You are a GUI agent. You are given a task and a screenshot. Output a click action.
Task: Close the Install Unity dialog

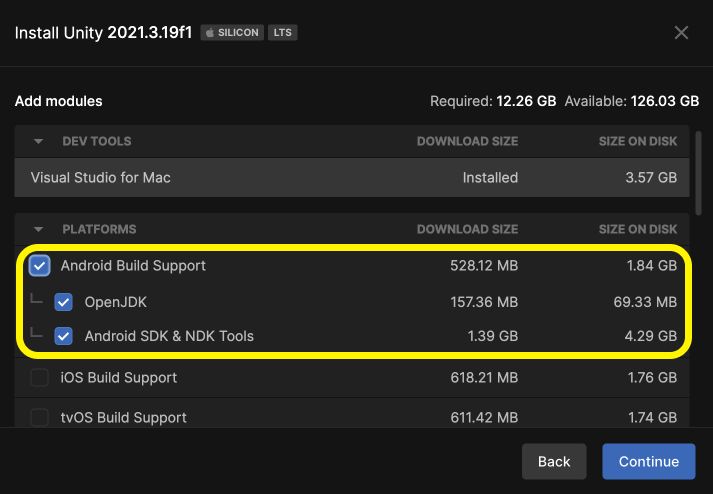[681, 33]
